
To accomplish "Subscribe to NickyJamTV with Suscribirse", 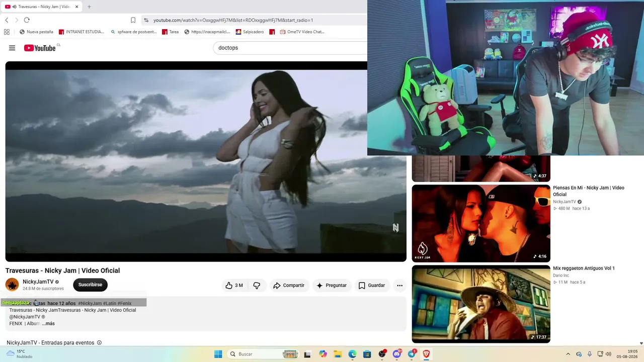I will point(90,285).
